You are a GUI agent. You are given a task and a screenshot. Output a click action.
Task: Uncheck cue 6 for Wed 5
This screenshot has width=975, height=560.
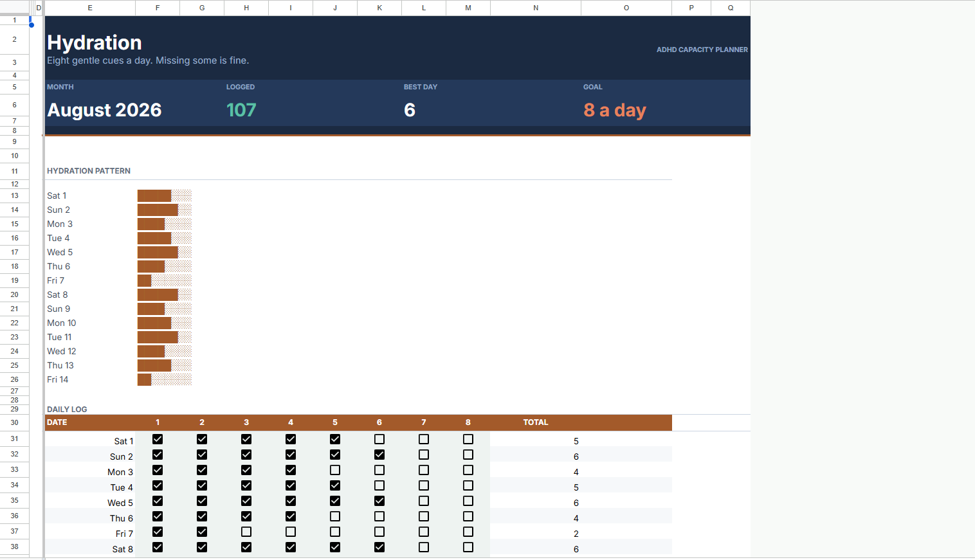[x=379, y=501]
